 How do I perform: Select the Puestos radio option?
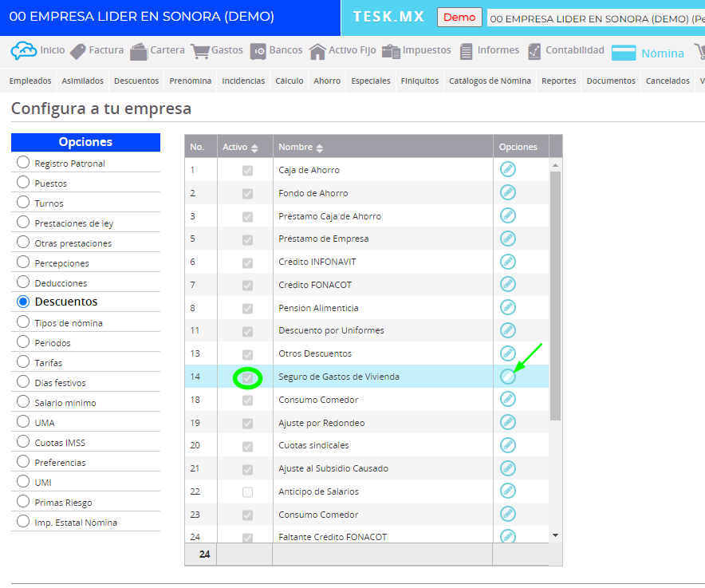pyautogui.click(x=23, y=182)
